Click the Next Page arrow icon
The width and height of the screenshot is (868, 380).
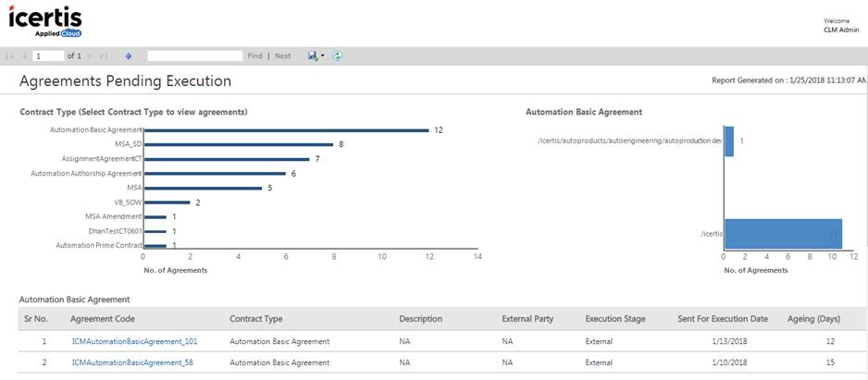pos(91,56)
